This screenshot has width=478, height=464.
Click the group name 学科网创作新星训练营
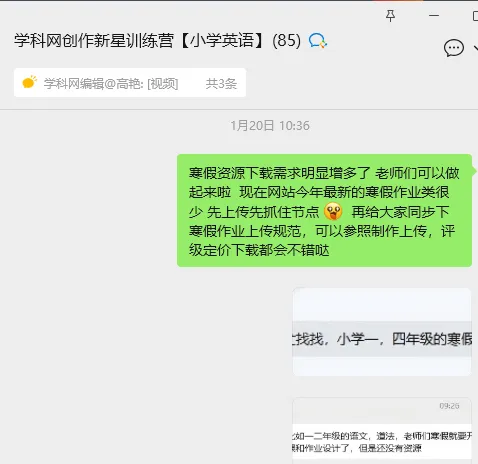click(x=94, y=41)
